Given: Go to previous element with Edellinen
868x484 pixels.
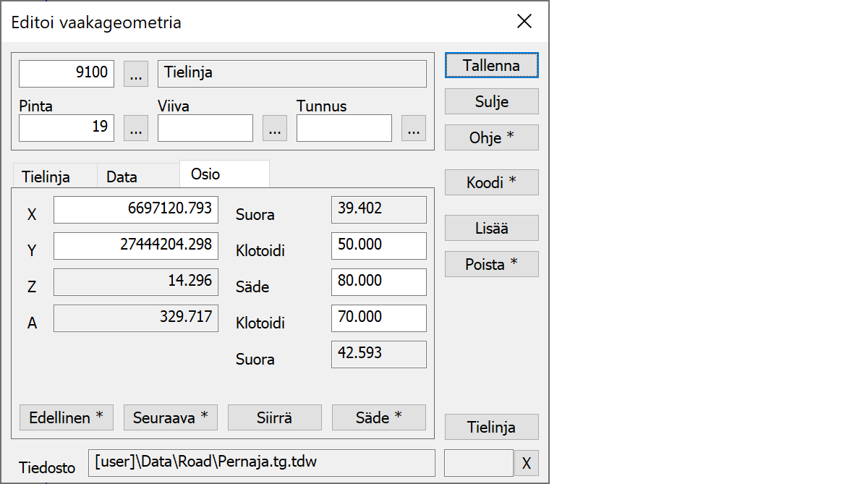Looking at the screenshot, I should pos(66,417).
